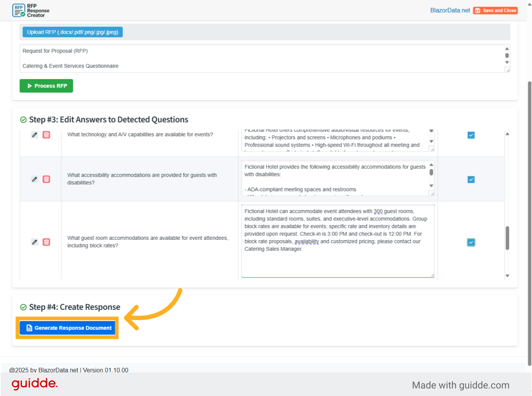Screen dimensions: 532x396
Task: Click the questions table scrollbar down arrow
Action: tap(507, 276)
